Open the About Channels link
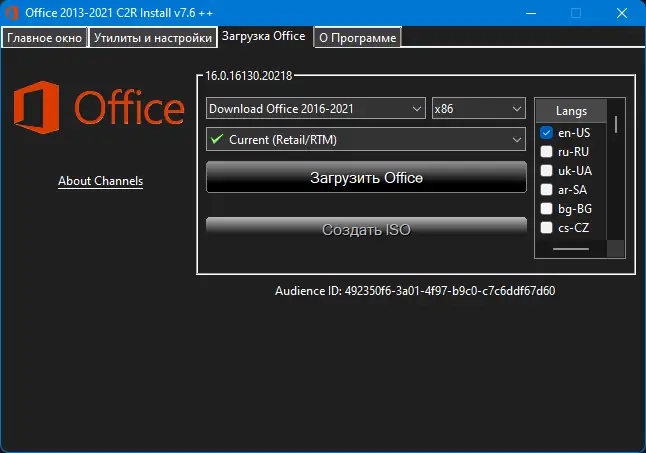 coord(101,181)
